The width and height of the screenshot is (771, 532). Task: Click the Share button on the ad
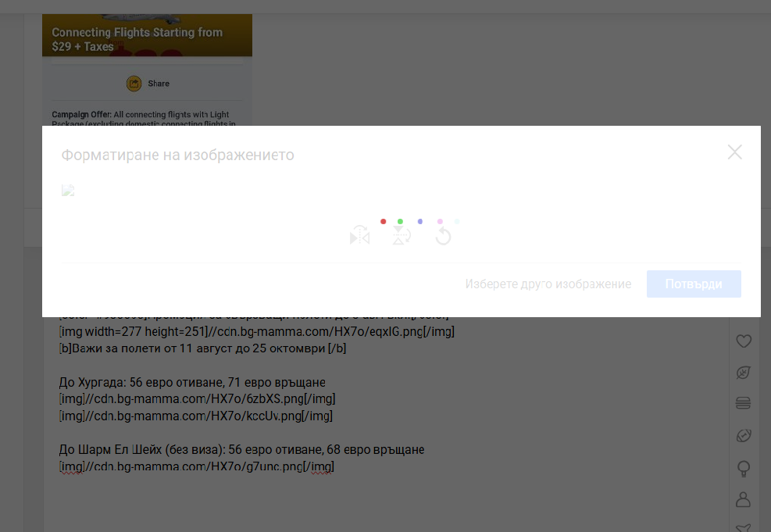(148, 84)
